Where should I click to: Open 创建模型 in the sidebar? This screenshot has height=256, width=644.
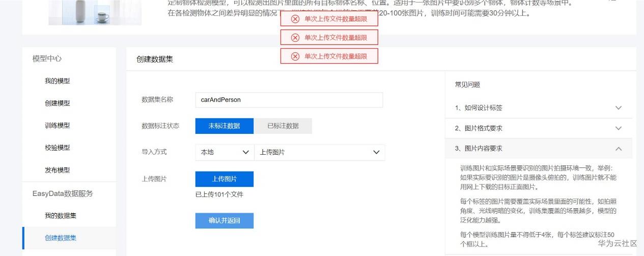(58, 103)
